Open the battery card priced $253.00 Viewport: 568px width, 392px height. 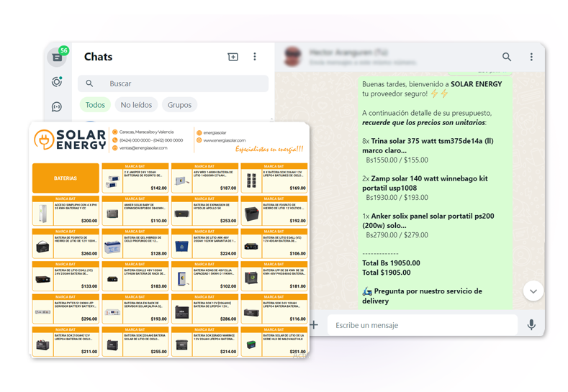pyautogui.click(x=204, y=211)
